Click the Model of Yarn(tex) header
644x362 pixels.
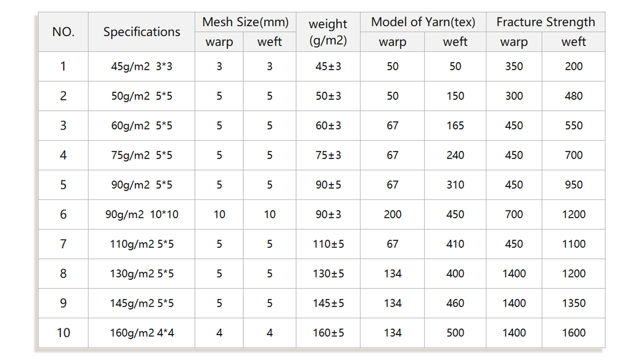click(423, 22)
